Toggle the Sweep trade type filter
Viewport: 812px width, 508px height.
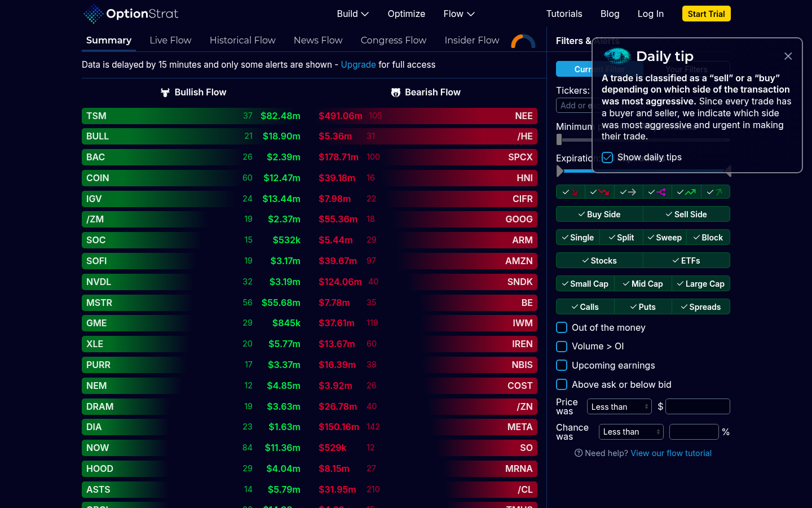[x=665, y=238]
